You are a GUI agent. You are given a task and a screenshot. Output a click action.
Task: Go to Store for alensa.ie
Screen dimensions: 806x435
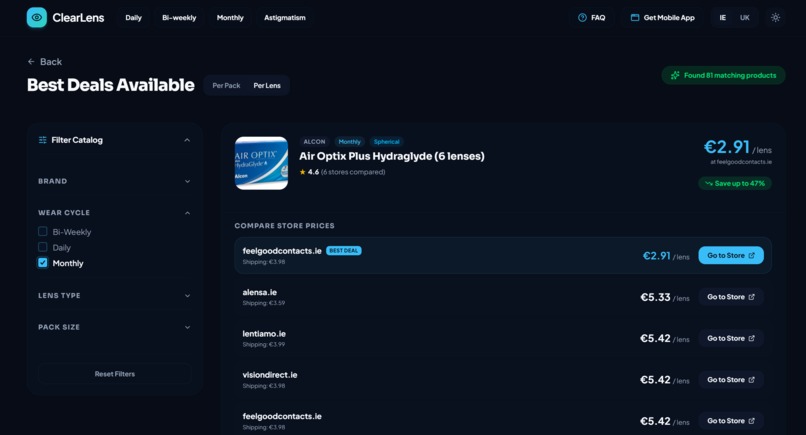click(x=730, y=297)
